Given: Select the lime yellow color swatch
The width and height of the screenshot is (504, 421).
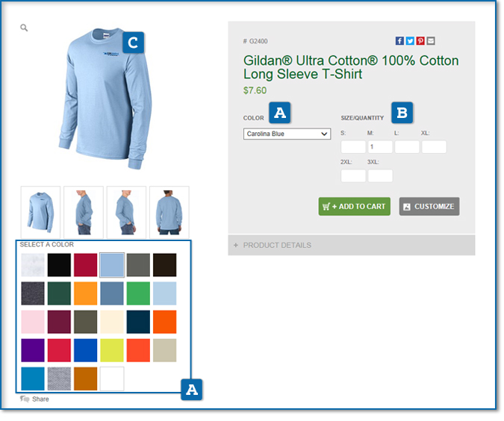Looking at the screenshot, I should tap(112, 350).
